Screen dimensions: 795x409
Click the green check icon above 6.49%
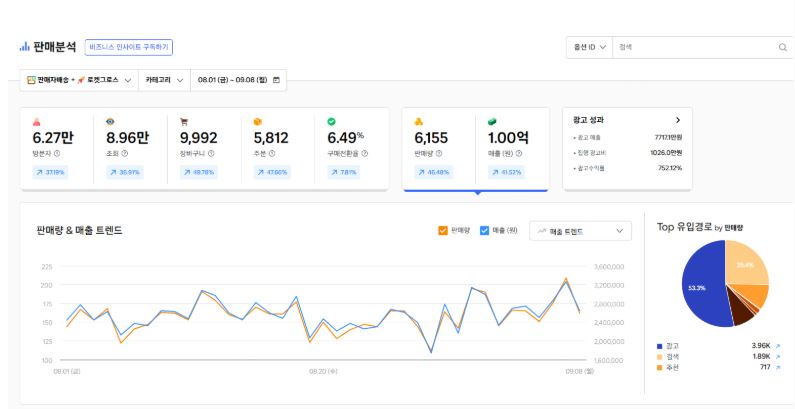click(331, 122)
